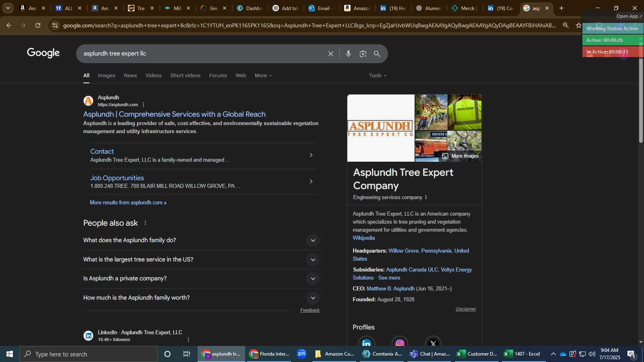The image size is (644, 362).
Task: Open the tab search dropdown arrow
Action: pyautogui.click(x=8, y=8)
